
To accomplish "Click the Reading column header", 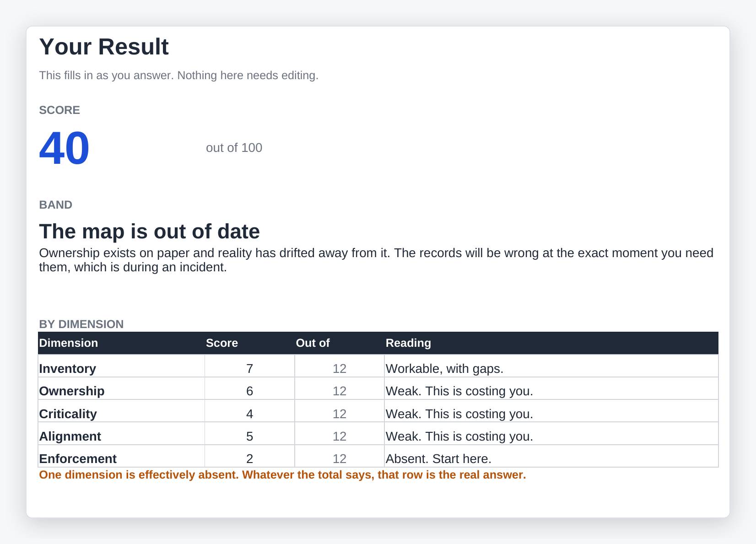I will (551, 343).
